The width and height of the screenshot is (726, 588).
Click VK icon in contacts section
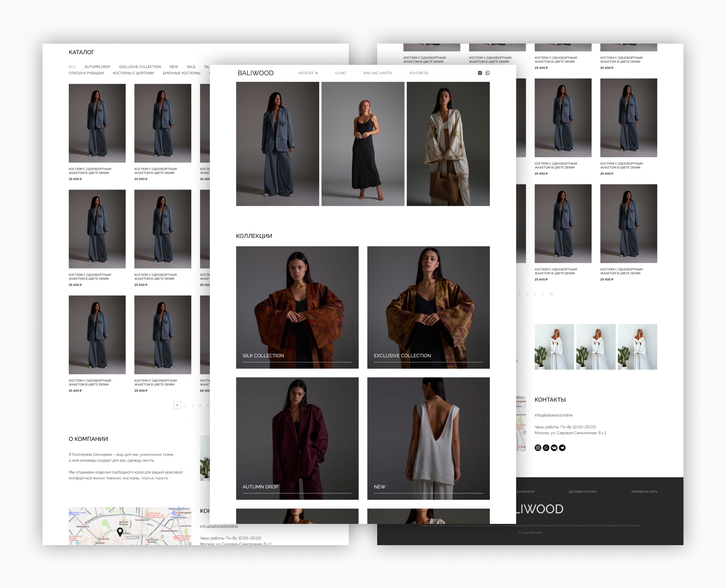click(x=554, y=448)
